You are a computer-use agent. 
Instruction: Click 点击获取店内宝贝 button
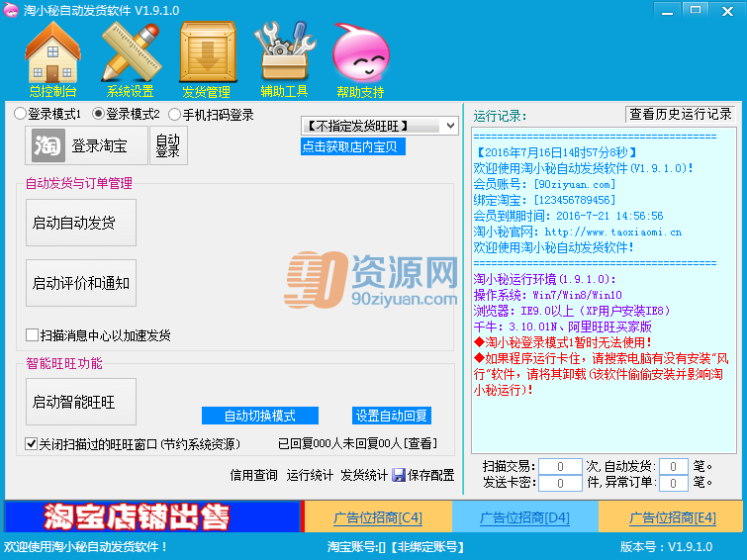pyautogui.click(x=353, y=146)
